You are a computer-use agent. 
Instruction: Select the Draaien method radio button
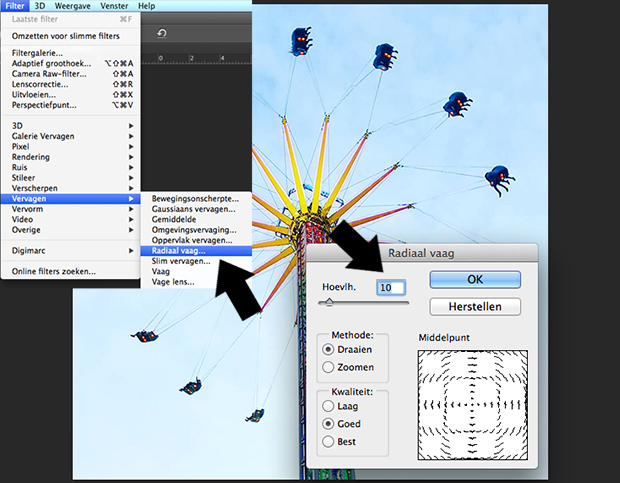pos(328,349)
